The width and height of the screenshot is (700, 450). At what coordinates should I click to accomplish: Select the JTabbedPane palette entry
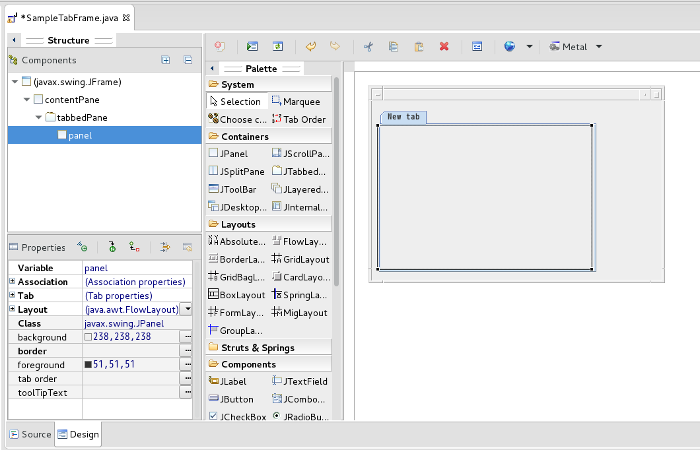pyautogui.click(x=299, y=171)
